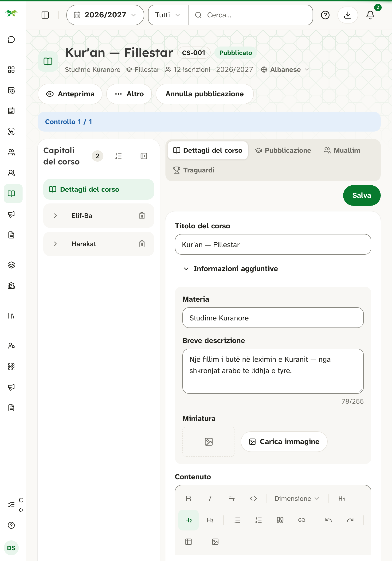Open the chat bubble sidebar icon

[11, 39]
